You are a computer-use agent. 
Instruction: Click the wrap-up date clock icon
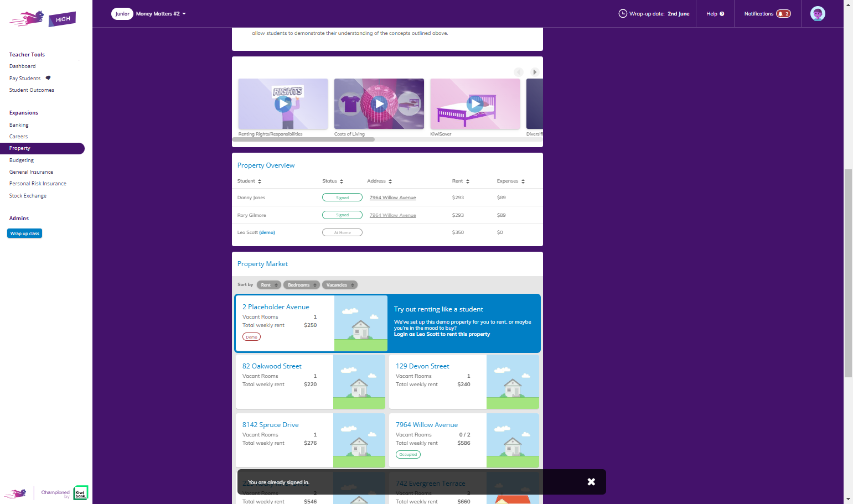click(x=623, y=14)
